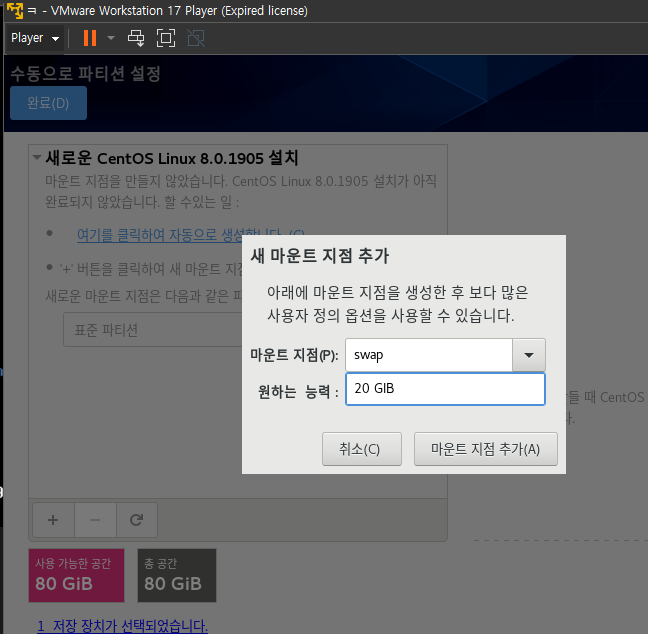
Task: Open the Player menu
Action: [35, 38]
